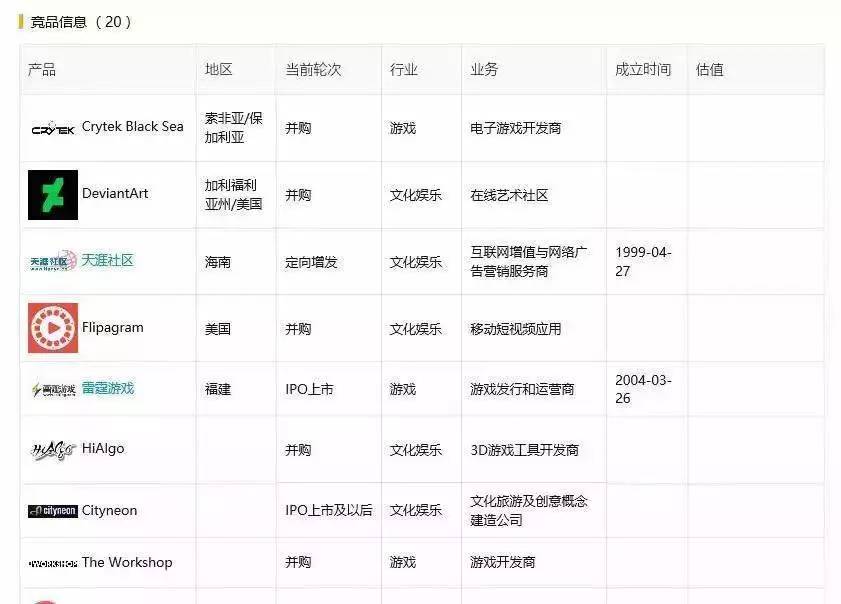
Task: Open the 天涯社区 product link
Action: (107, 260)
